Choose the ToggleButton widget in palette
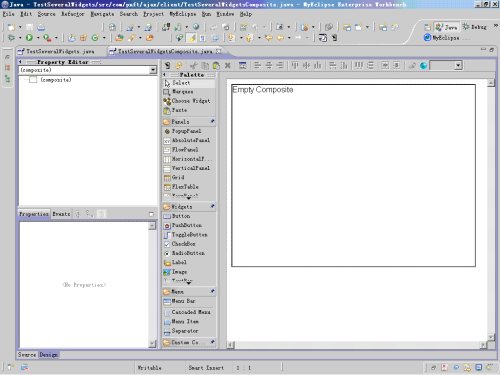 (x=189, y=235)
